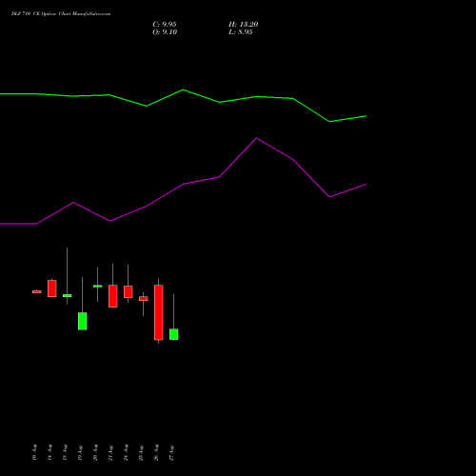This screenshot has height=476, width=476.
Task: Click the thin green candle for 20 Aug
Action: (98, 287)
